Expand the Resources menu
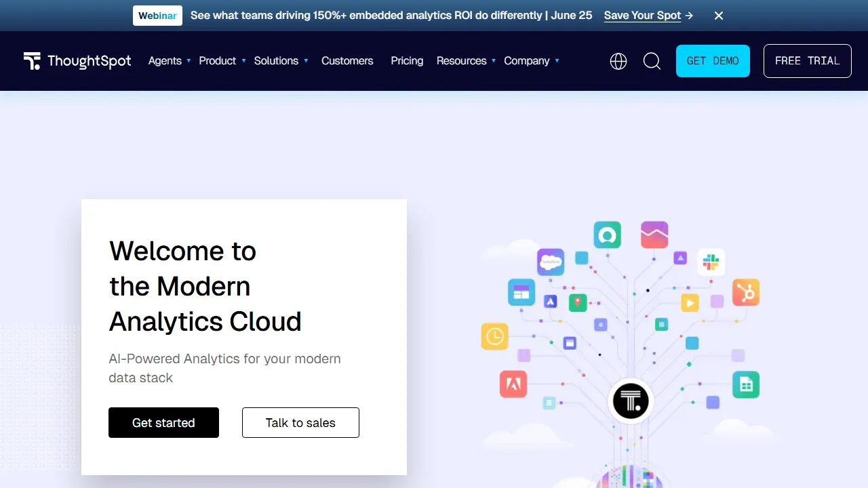 467,61
